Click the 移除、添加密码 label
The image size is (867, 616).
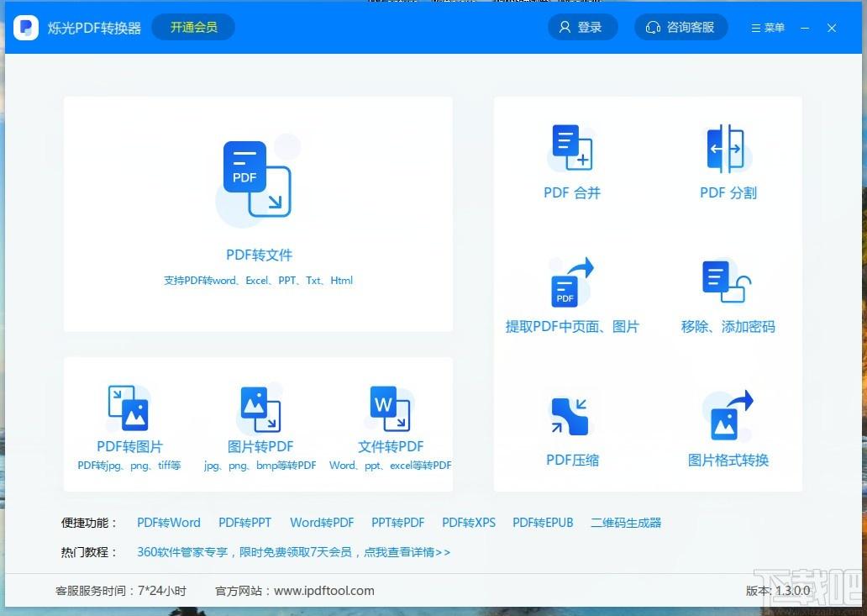(728, 326)
